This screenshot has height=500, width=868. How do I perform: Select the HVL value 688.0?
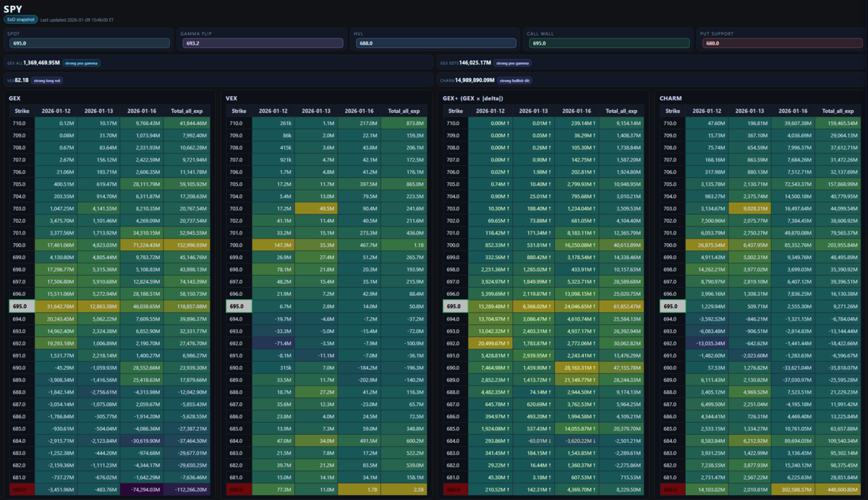[435, 43]
